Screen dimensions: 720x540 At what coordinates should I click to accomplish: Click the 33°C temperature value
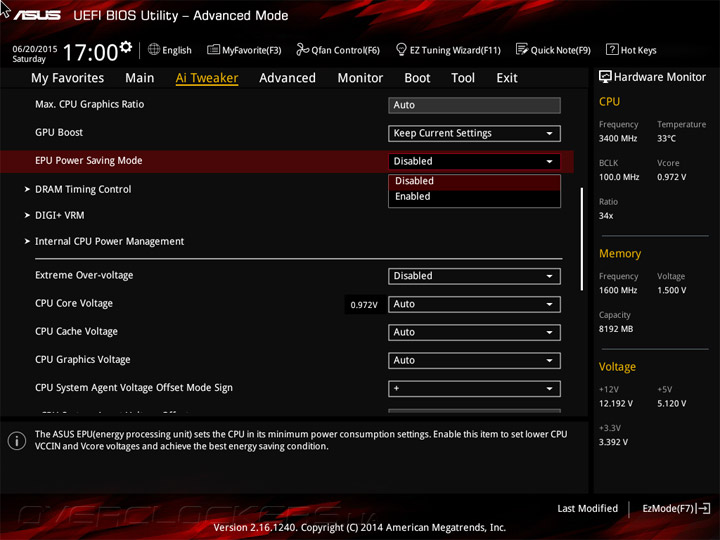(x=666, y=138)
